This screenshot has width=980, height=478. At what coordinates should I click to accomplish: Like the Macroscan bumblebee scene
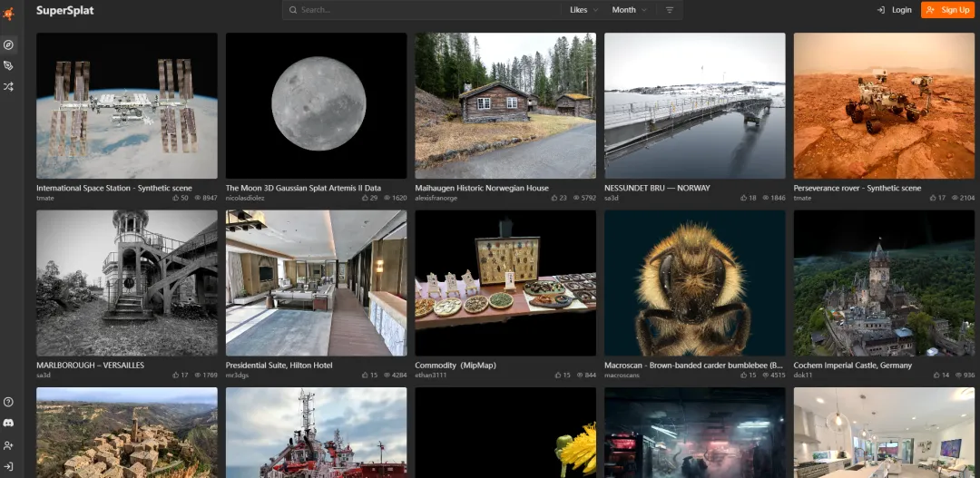pos(744,375)
